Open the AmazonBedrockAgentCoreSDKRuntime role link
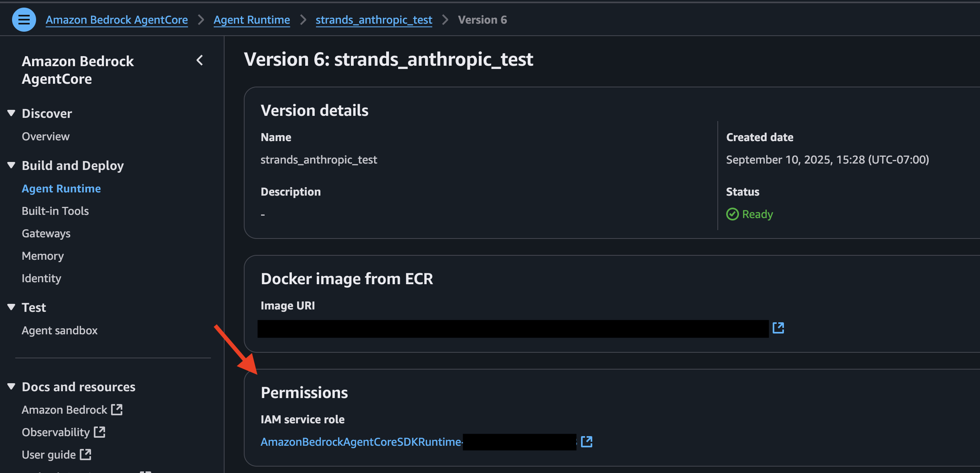The width and height of the screenshot is (980, 473). pos(361,442)
